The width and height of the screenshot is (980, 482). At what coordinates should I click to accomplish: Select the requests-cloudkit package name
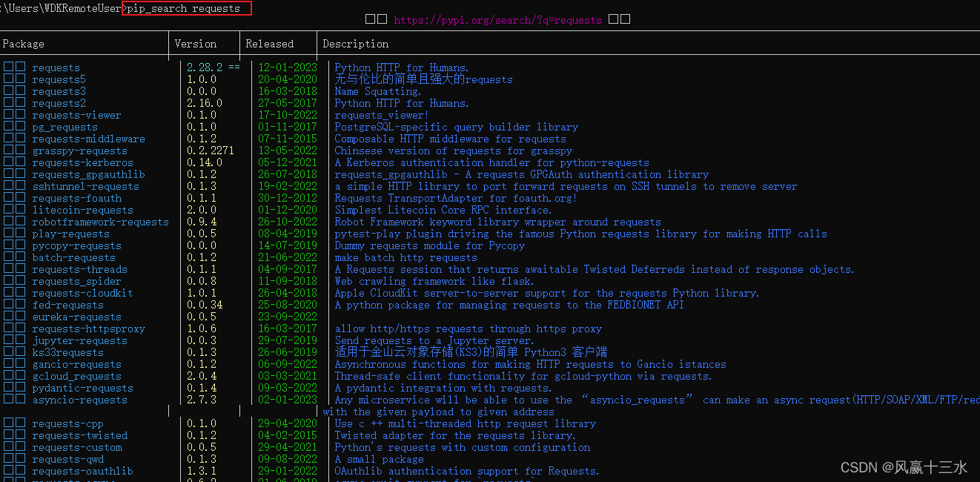(82, 293)
